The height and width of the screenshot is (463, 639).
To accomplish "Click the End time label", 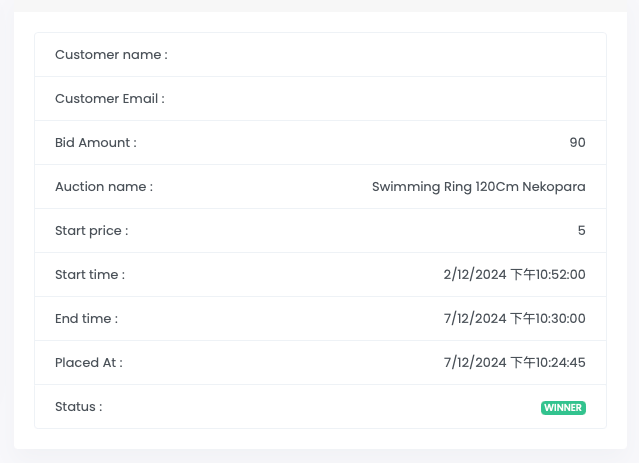I will point(87,319).
